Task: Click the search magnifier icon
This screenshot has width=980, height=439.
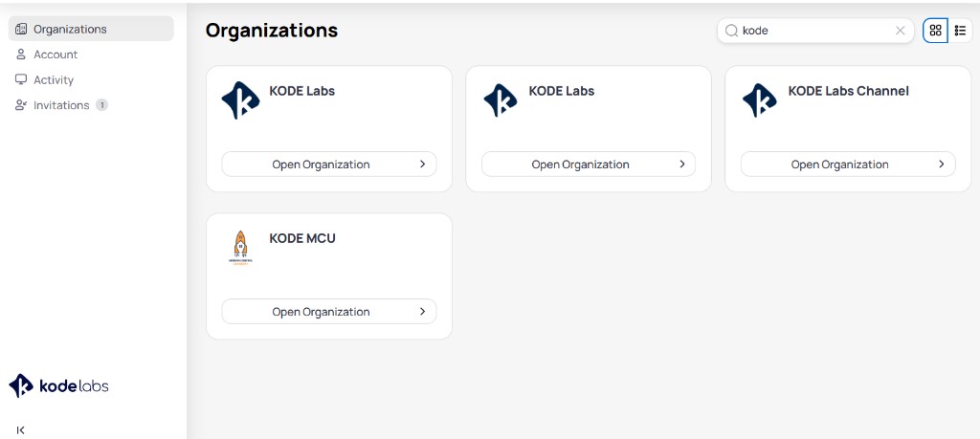Action: click(x=730, y=30)
